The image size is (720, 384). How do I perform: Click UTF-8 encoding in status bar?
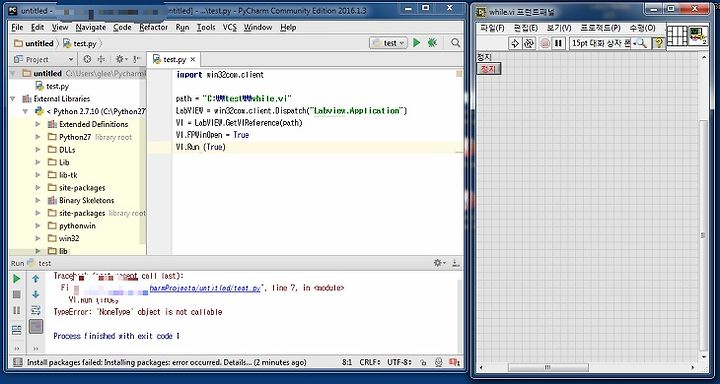[400, 362]
